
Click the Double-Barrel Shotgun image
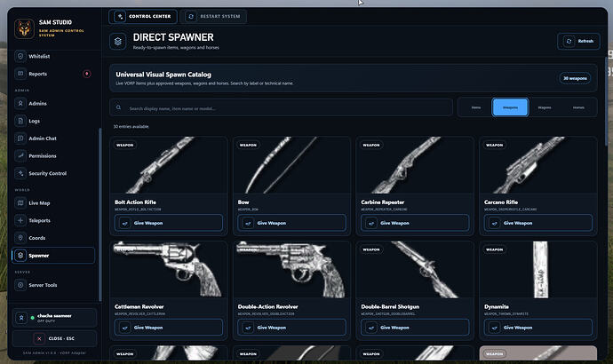(x=415, y=270)
